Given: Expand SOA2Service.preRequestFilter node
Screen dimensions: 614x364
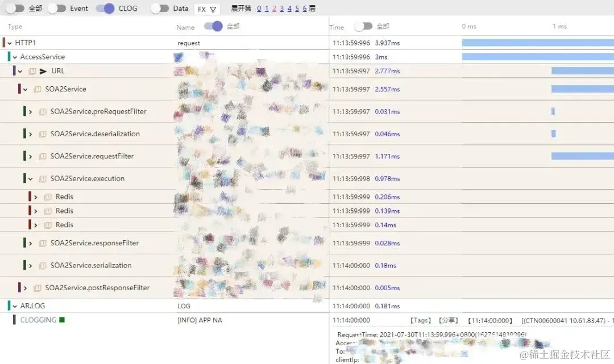Looking at the screenshot, I should tap(30, 112).
